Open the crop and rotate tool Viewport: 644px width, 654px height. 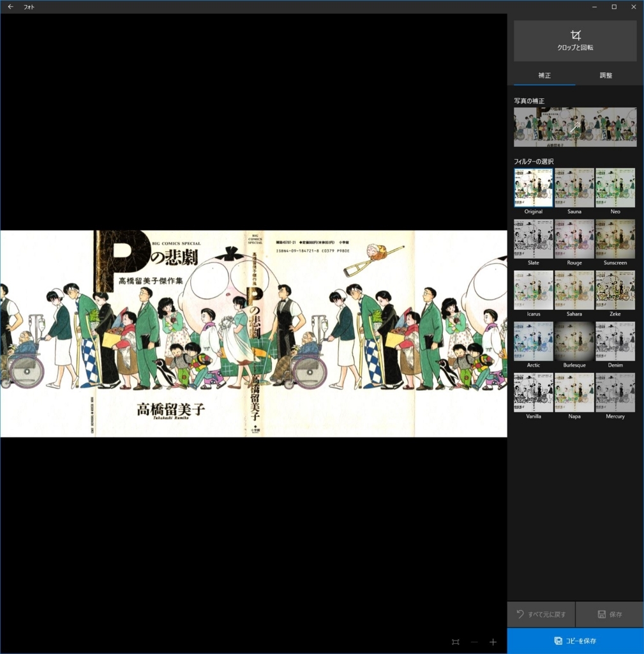(x=575, y=41)
